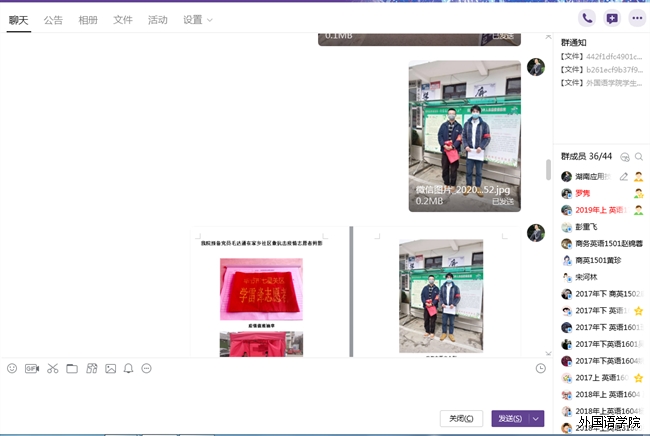Open the 公告 tab
This screenshot has height=436, width=650.
pyautogui.click(x=53, y=20)
